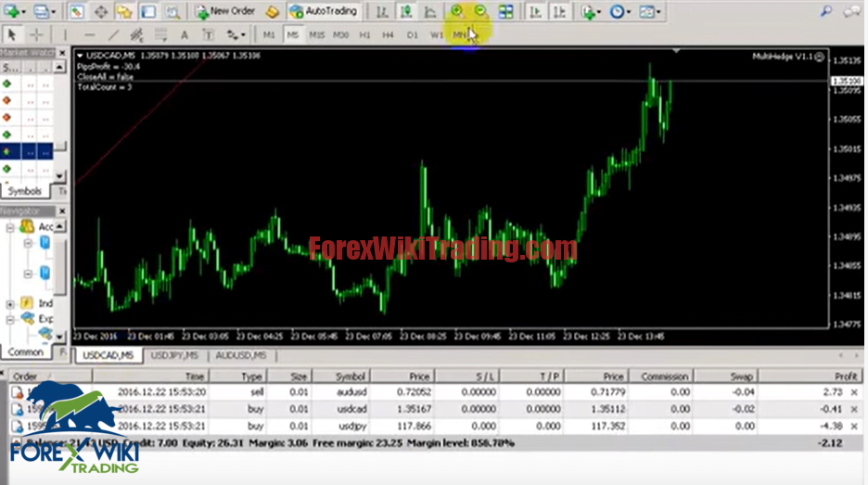Click the New Order button
Image resolution: width=868 pixels, height=485 pixels.
(x=224, y=11)
